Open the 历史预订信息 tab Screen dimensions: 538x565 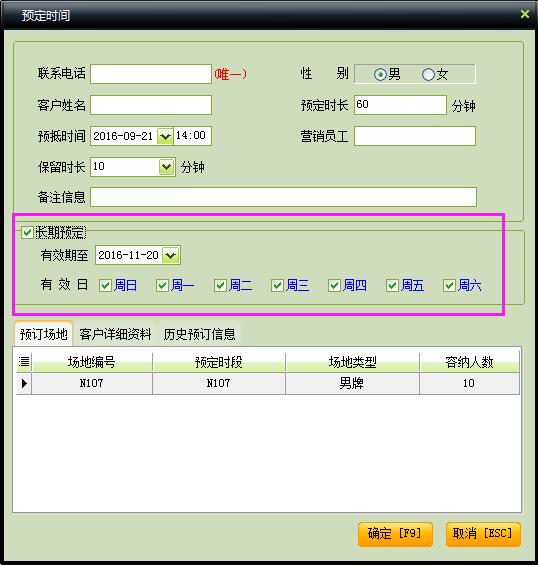click(x=199, y=334)
